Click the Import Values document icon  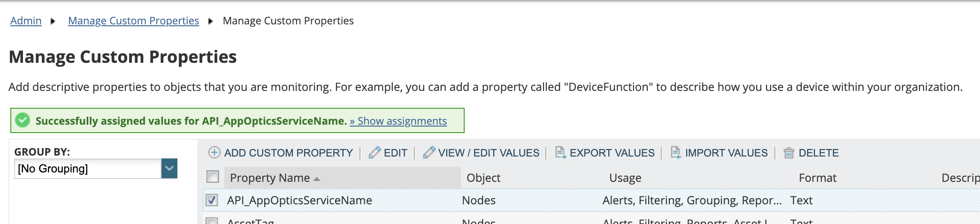click(x=676, y=153)
